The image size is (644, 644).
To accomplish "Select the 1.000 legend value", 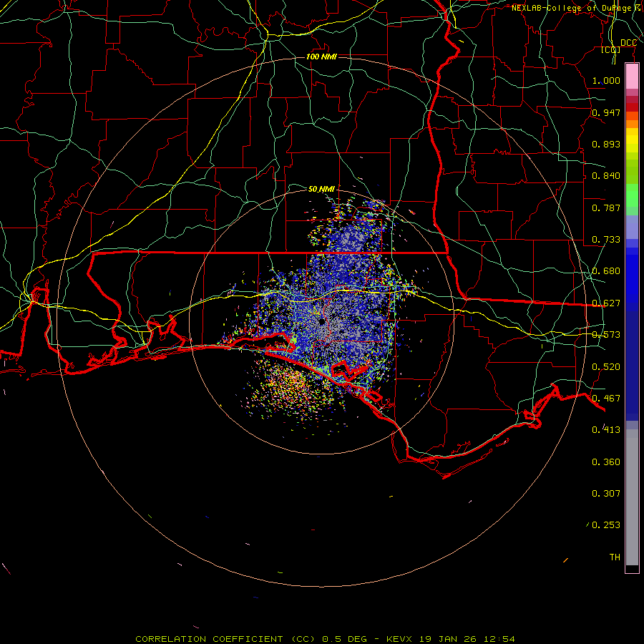I will click(606, 80).
